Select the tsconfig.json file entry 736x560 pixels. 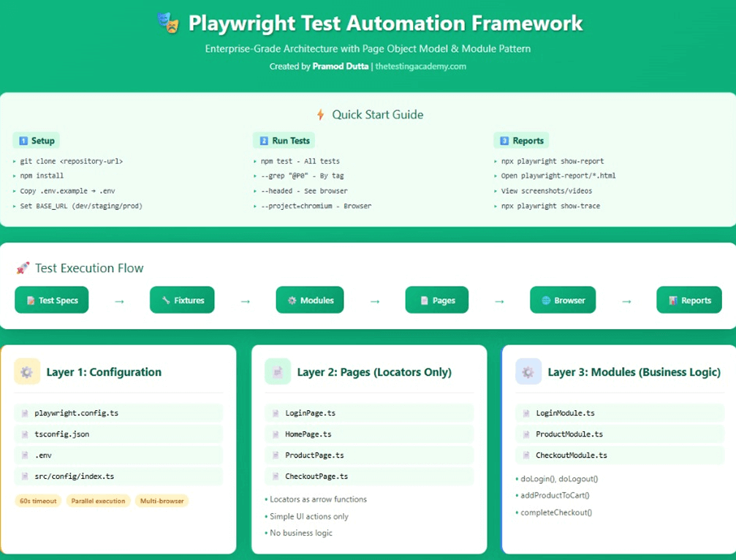tap(61, 434)
